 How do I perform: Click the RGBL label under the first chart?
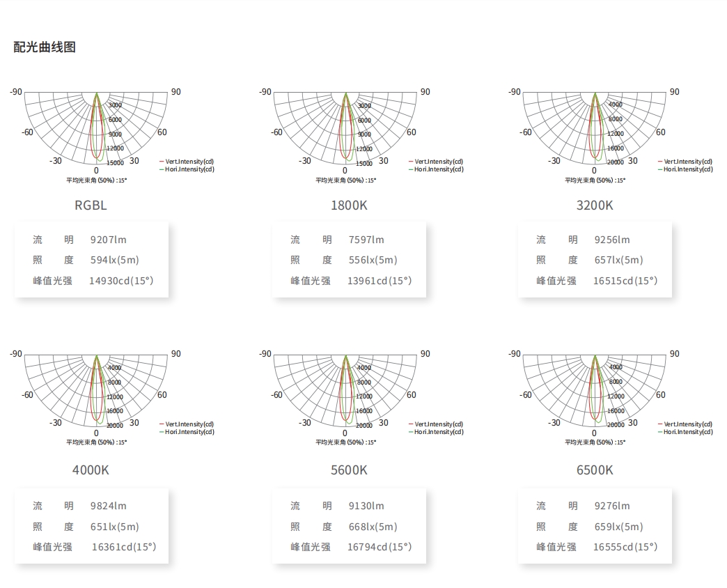pyautogui.click(x=91, y=206)
